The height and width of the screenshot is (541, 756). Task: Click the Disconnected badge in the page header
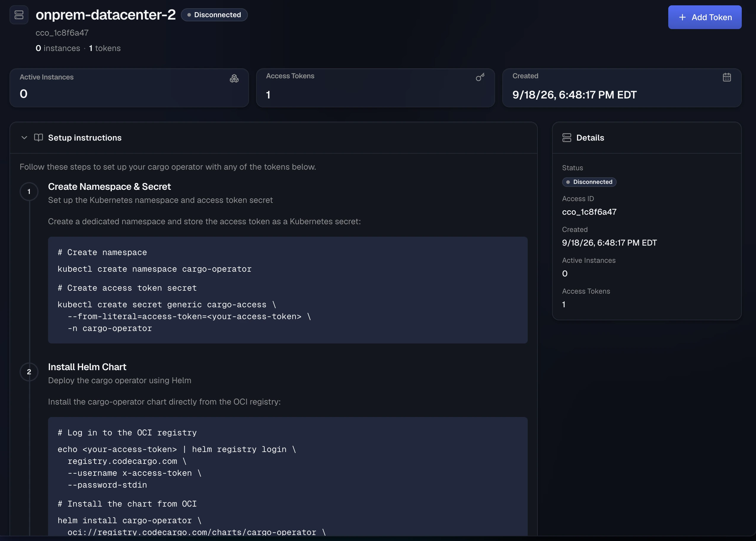(214, 15)
